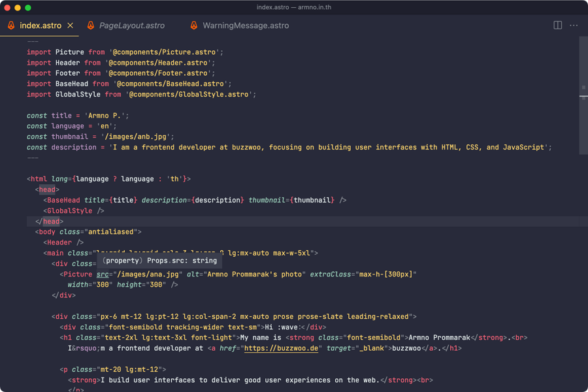588x392 pixels.
Task: Close the index.astro tab
Action: point(70,25)
